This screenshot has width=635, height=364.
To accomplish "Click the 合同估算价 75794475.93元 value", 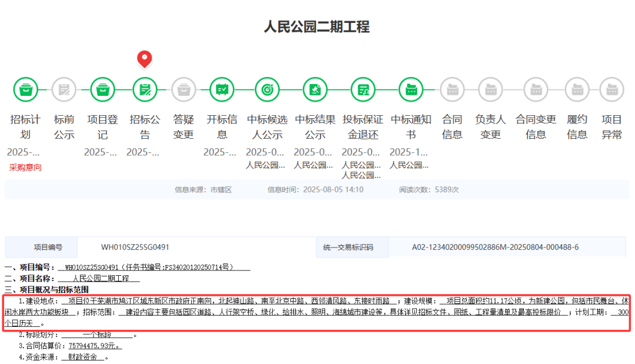I will click(95, 346).
